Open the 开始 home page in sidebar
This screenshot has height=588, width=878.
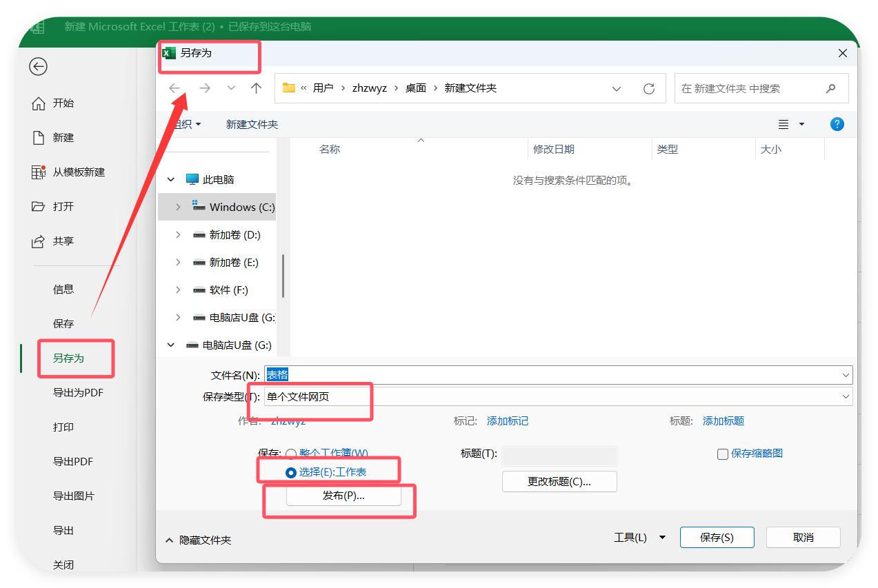pyautogui.click(x=63, y=103)
